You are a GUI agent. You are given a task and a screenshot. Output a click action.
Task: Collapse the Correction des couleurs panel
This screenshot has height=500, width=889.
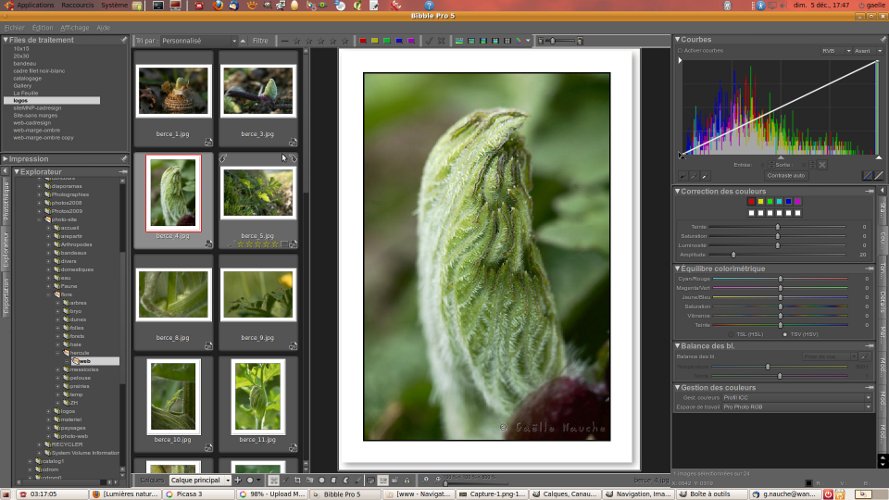point(677,191)
